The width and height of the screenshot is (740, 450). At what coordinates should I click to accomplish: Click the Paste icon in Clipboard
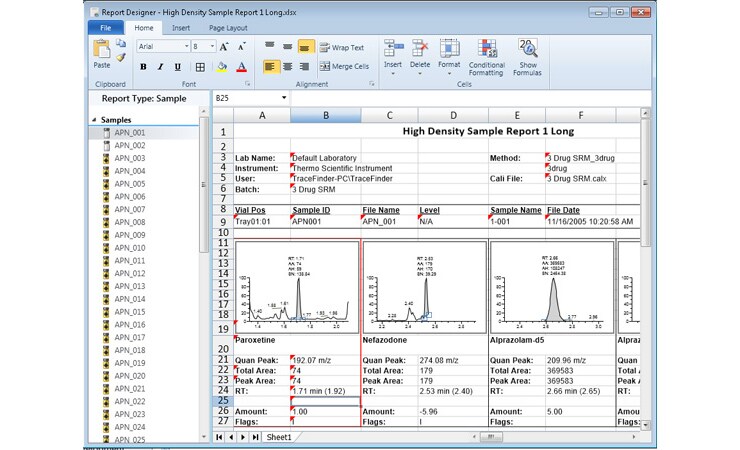101,51
